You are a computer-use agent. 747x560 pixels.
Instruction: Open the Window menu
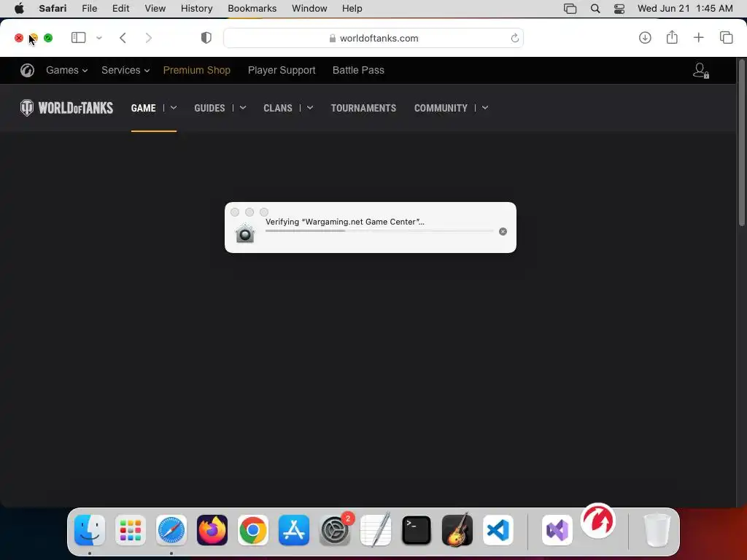(x=309, y=8)
